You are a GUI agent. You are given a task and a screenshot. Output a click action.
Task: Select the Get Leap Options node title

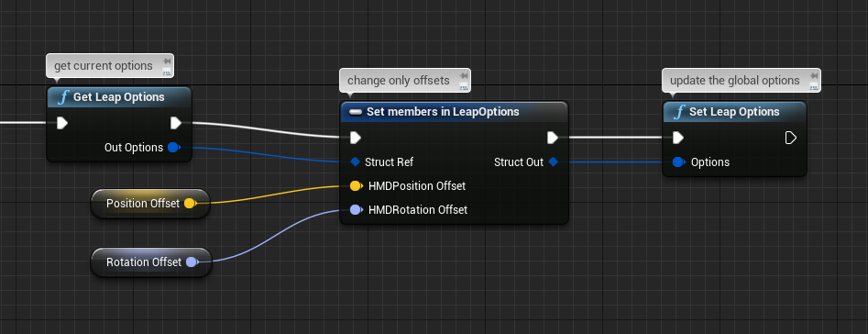click(x=119, y=97)
